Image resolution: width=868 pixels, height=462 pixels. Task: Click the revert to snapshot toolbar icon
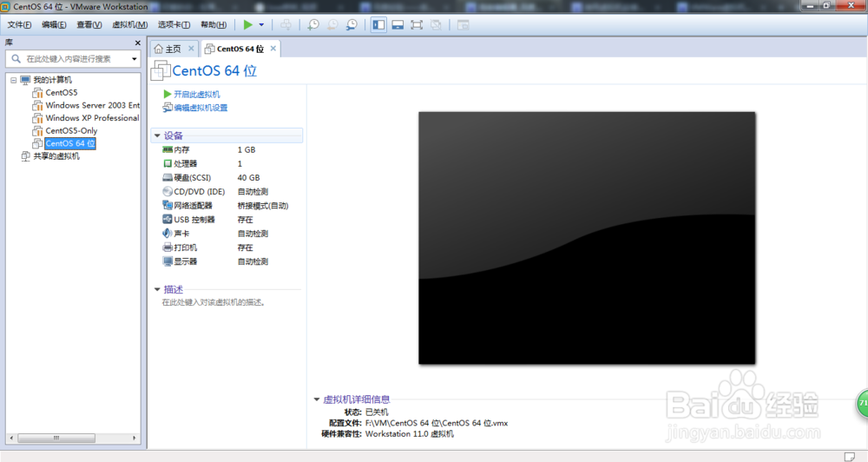[332, 24]
